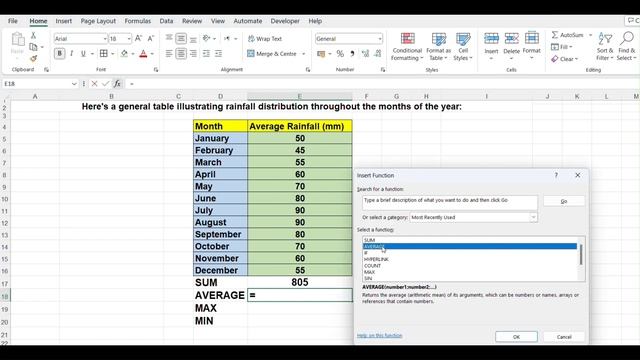640x360 pixels.
Task: Toggle Underline formatting
Action: point(83,53)
